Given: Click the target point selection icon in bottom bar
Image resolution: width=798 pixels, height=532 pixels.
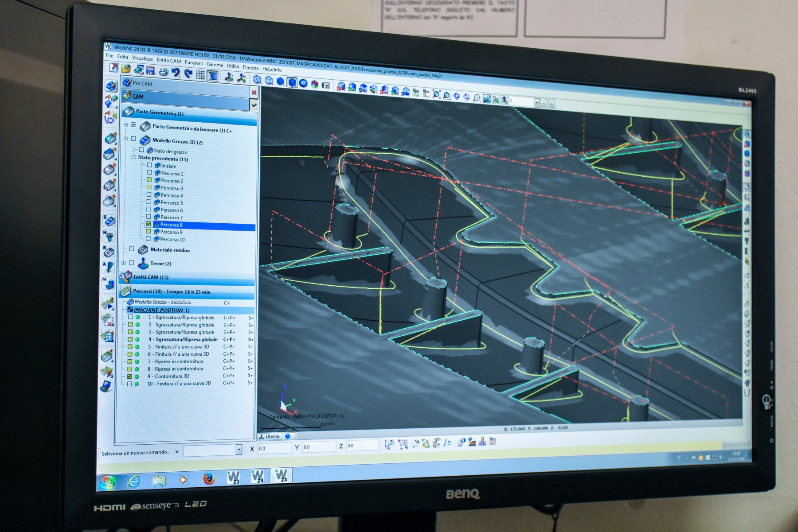Looking at the screenshot, I should pyautogui.click(x=403, y=443).
